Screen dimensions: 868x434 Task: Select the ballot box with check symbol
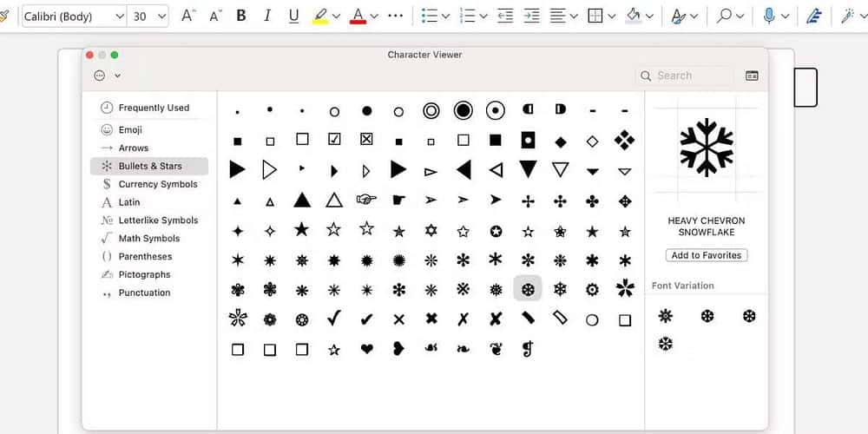coord(334,139)
